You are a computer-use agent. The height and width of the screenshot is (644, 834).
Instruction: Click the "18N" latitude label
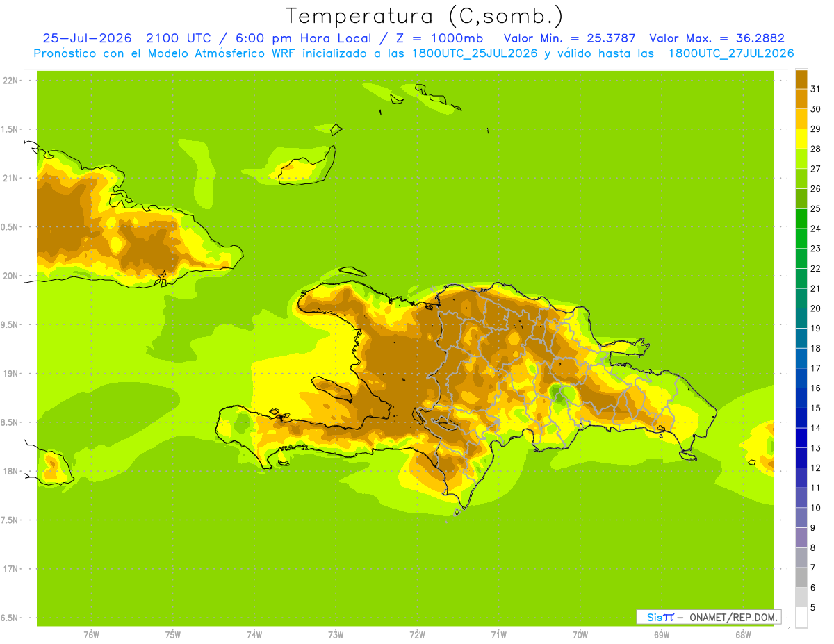(10, 472)
